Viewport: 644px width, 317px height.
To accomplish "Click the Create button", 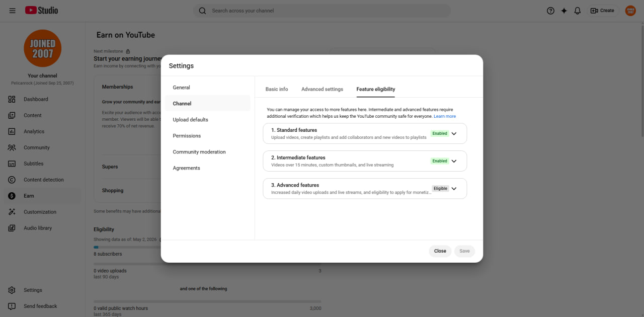I will (x=602, y=11).
